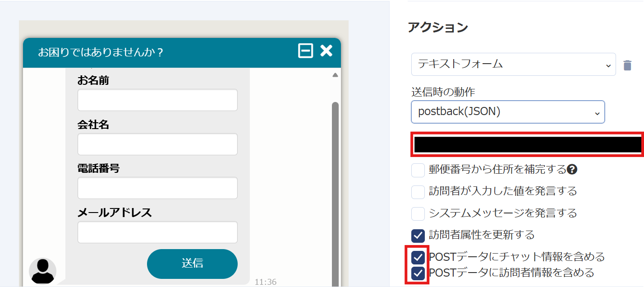Uncheck POSTデータにチャット情報を含める checkbox
This screenshot has height=287, width=644.
point(418,257)
